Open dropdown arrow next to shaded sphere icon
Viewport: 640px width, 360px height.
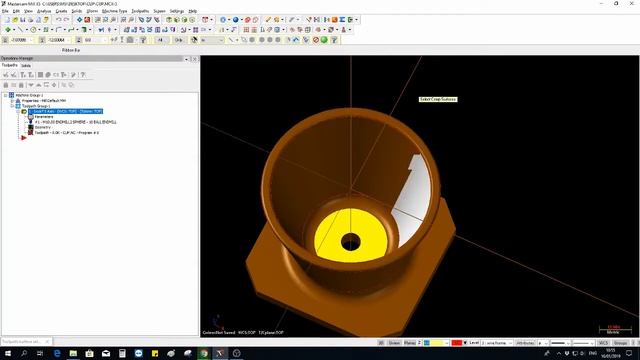coord(242,20)
